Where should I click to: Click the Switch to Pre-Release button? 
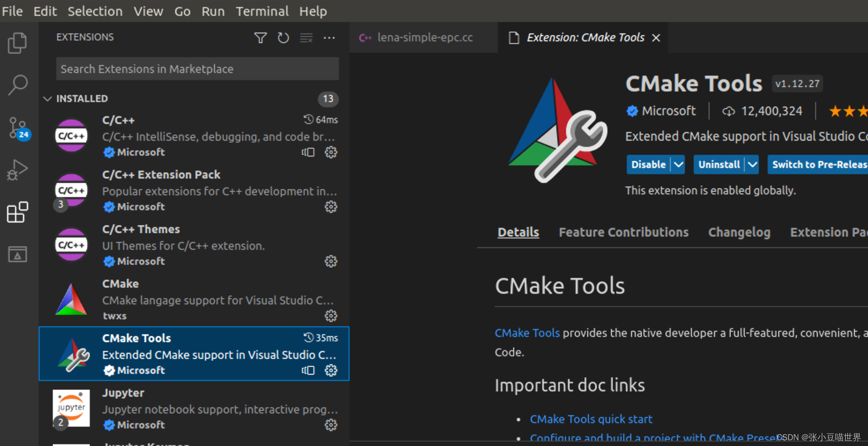819,165
